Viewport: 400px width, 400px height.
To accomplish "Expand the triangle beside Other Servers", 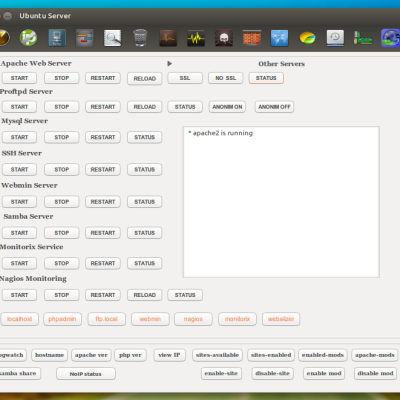I will 170,63.
